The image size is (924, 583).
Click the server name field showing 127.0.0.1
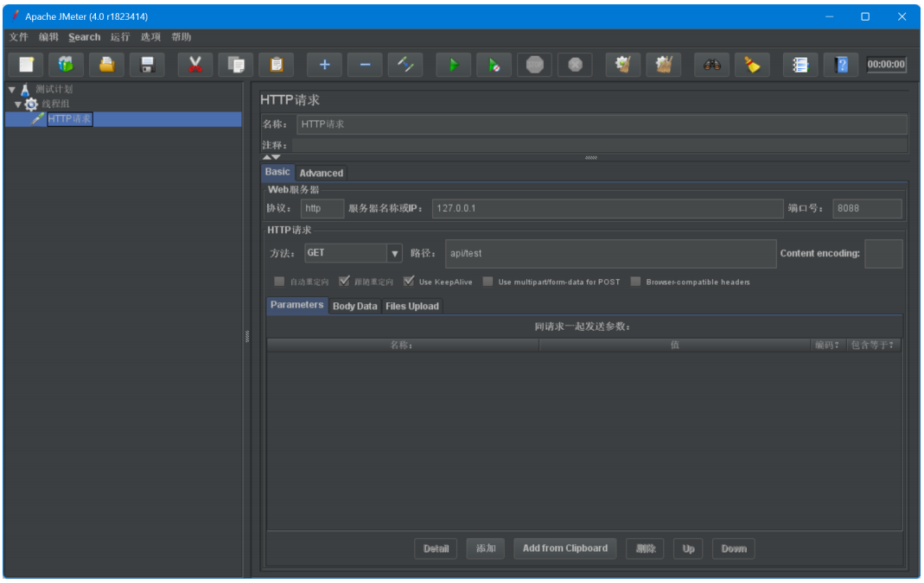click(608, 208)
